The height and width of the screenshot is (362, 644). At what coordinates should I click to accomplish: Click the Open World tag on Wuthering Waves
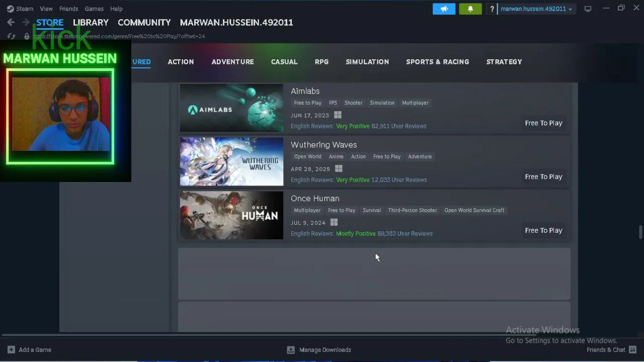[x=307, y=156]
